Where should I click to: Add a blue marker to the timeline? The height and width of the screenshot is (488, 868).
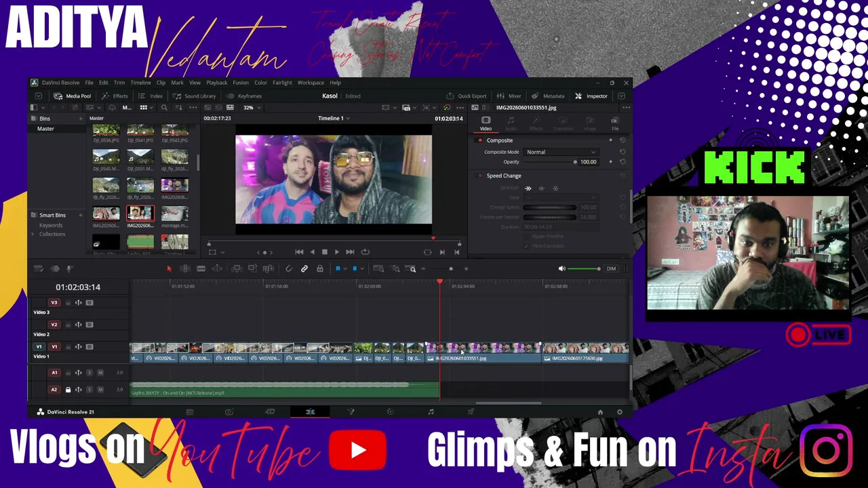(354, 269)
